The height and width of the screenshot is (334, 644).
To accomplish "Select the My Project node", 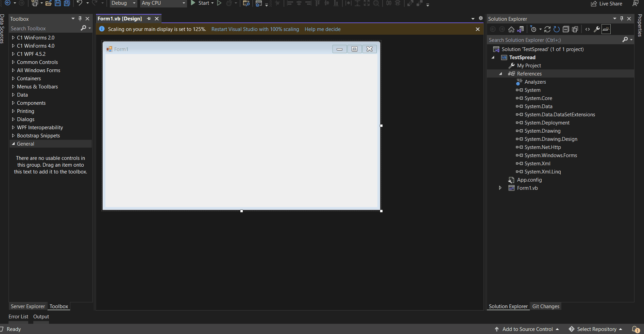I will (529, 66).
